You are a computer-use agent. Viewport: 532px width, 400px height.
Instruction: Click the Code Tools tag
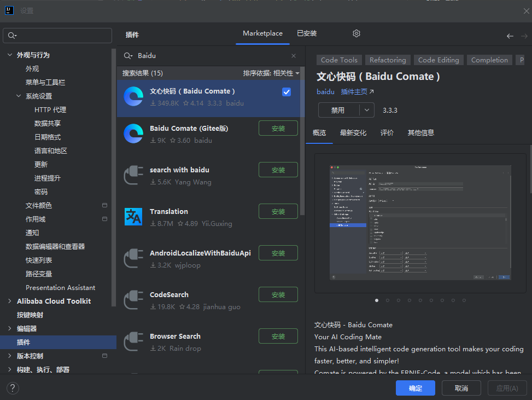tap(339, 60)
